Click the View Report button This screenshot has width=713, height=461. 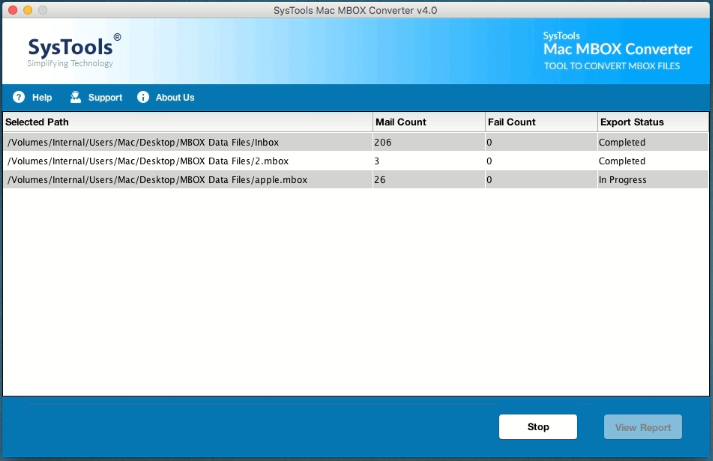tap(643, 426)
